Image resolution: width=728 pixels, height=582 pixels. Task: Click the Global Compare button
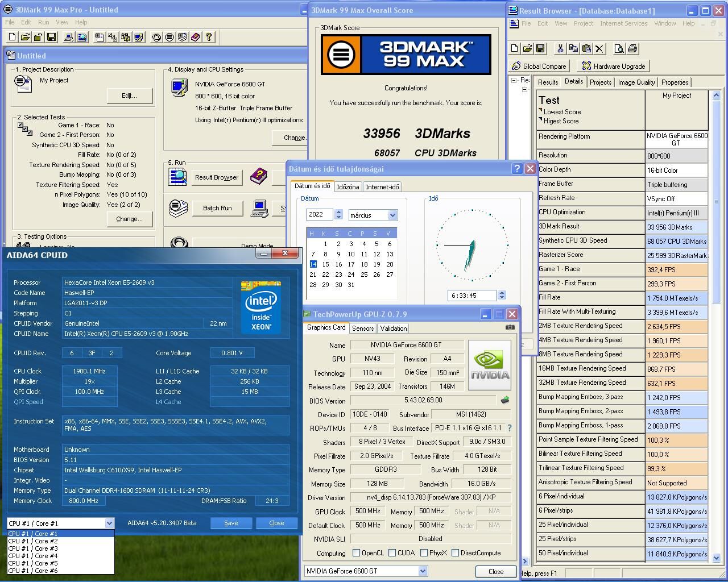[540, 66]
